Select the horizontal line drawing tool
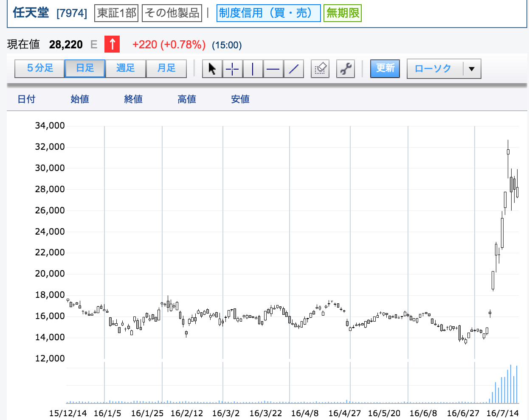Viewport: 529px width, 420px height. (x=273, y=69)
